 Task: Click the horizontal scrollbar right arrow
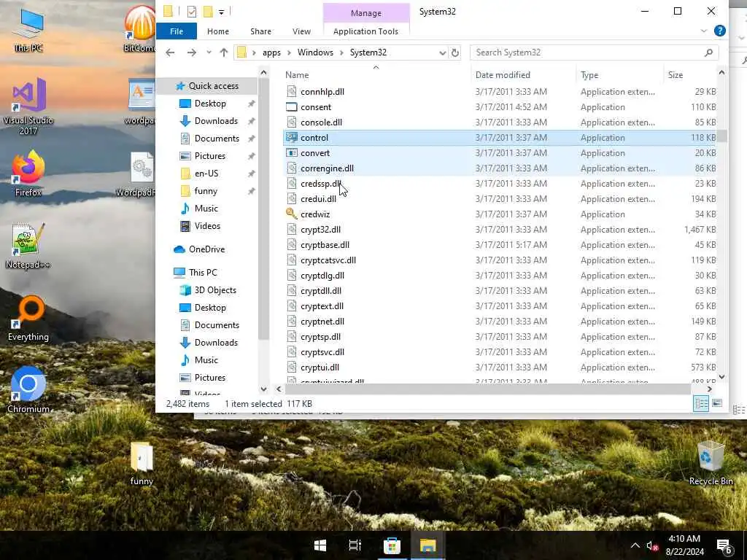(x=709, y=389)
